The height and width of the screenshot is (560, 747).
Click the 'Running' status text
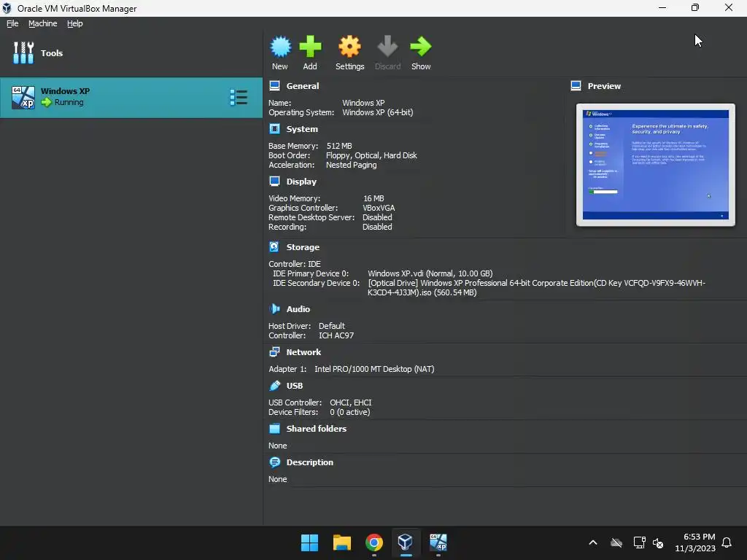pyautogui.click(x=69, y=102)
